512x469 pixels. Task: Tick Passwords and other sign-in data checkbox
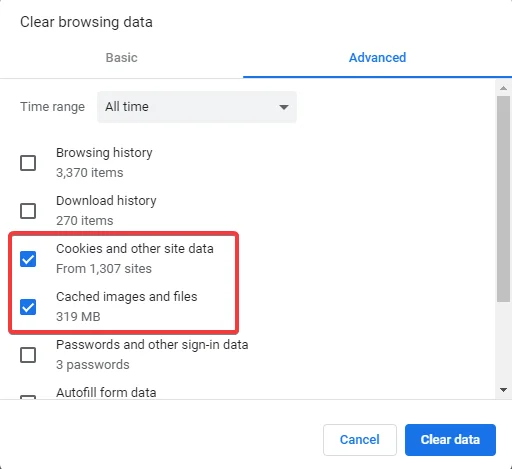pos(28,355)
